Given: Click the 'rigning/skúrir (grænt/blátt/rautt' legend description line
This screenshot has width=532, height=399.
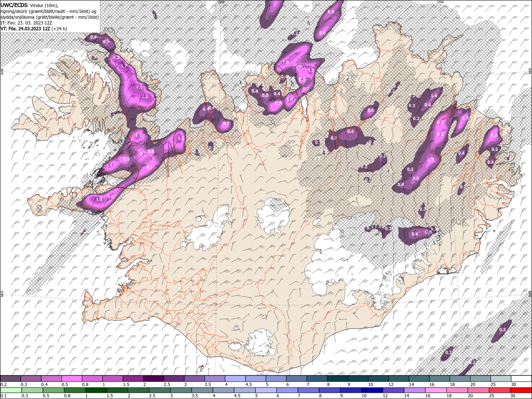Looking at the screenshot, I should (49, 11).
